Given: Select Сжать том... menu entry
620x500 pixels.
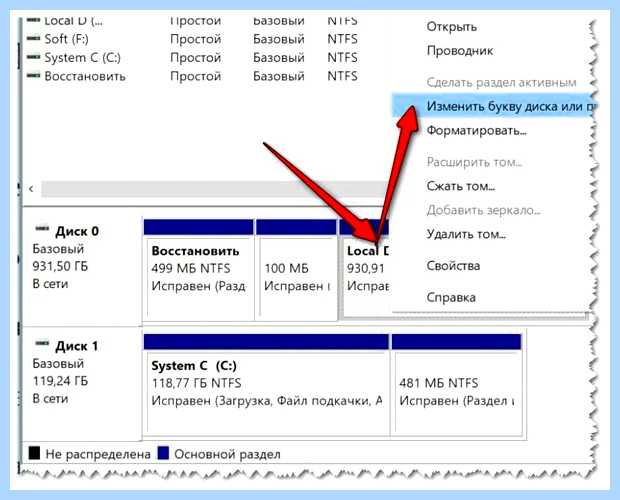Looking at the screenshot, I should pyautogui.click(x=461, y=186).
